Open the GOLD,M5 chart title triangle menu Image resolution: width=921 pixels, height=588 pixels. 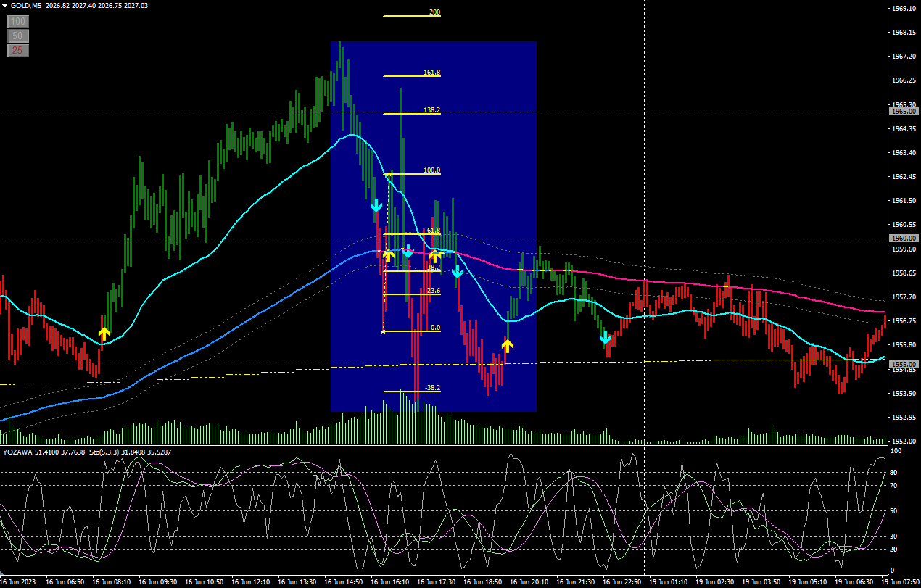pos(4,5)
